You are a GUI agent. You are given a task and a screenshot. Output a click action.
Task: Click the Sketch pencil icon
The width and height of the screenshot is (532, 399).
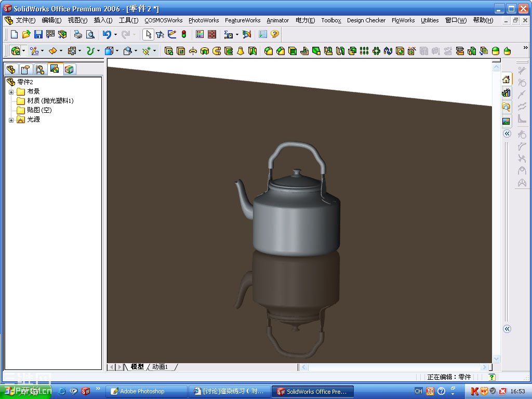[172, 34]
